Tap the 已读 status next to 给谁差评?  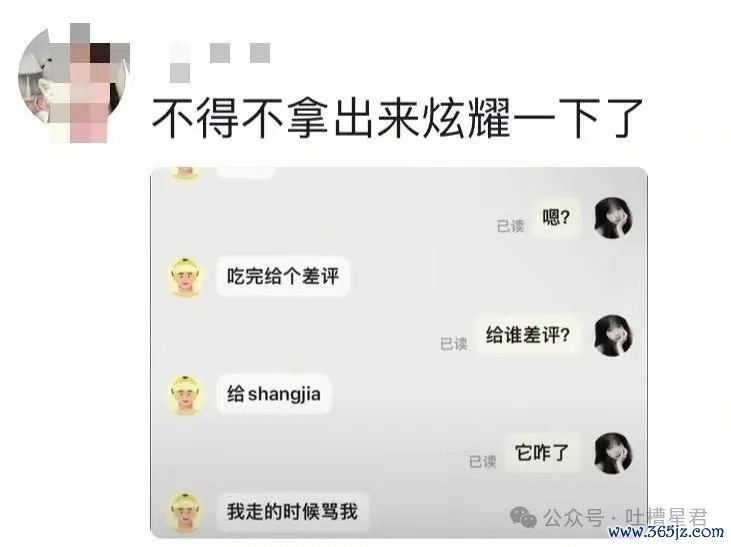tap(454, 344)
